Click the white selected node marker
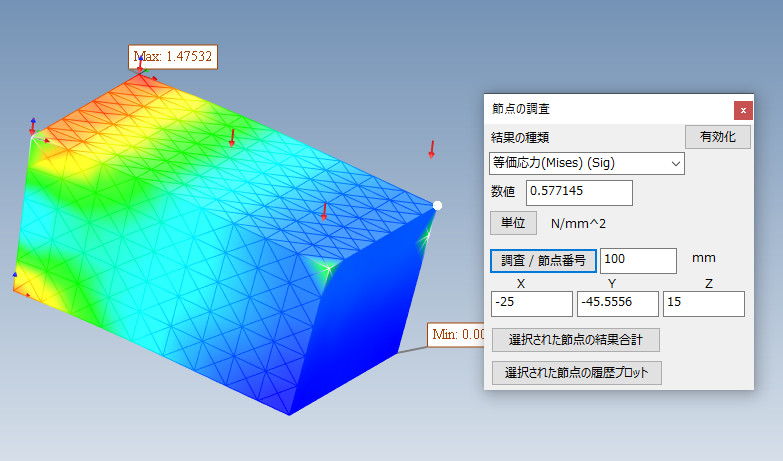The width and height of the screenshot is (783, 461). [x=437, y=205]
